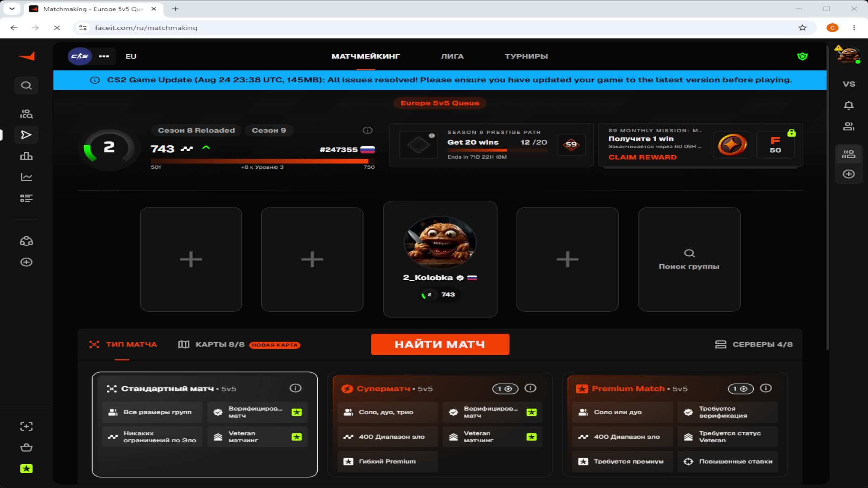The width and height of the screenshot is (868, 488).
Task: Switch to the ТУРНИРЫ tab
Action: point(526,56)
